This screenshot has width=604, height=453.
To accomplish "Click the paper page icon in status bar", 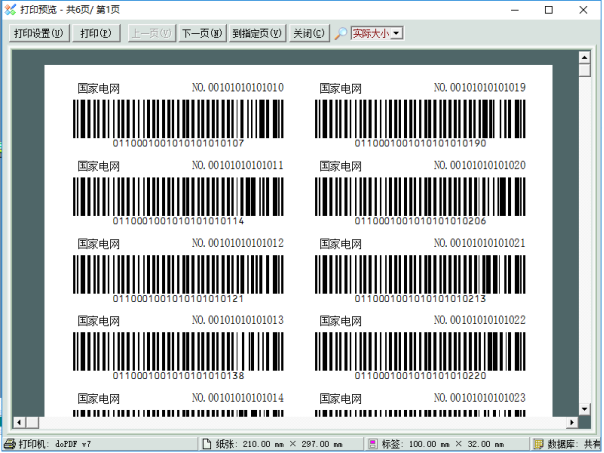I will click(x=206, y=444).
